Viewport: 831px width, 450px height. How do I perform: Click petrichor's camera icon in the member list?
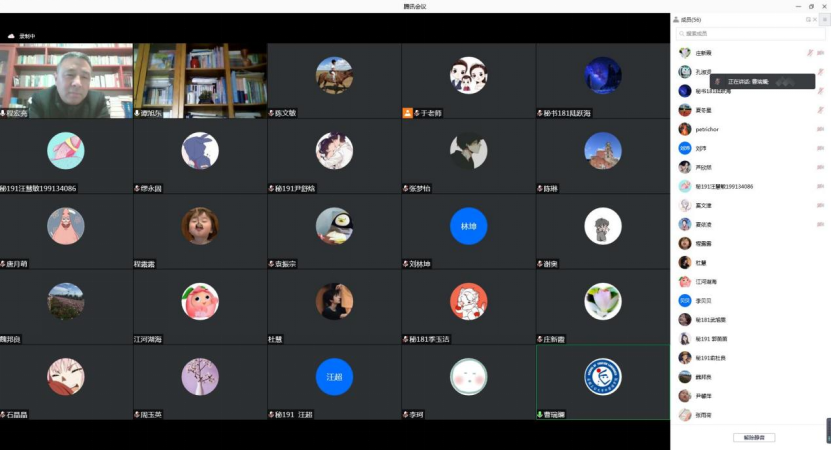(821, 129)
